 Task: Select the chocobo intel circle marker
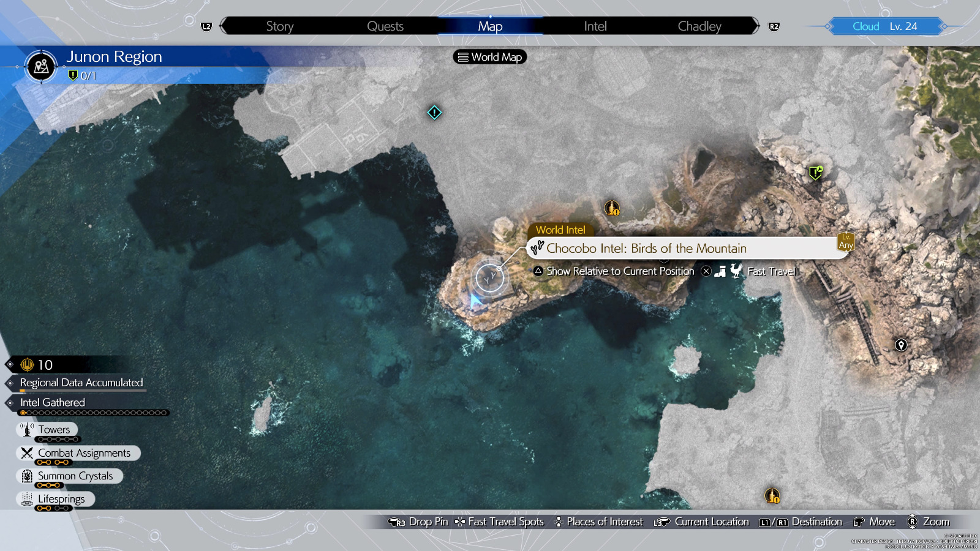tap(489, 278)
